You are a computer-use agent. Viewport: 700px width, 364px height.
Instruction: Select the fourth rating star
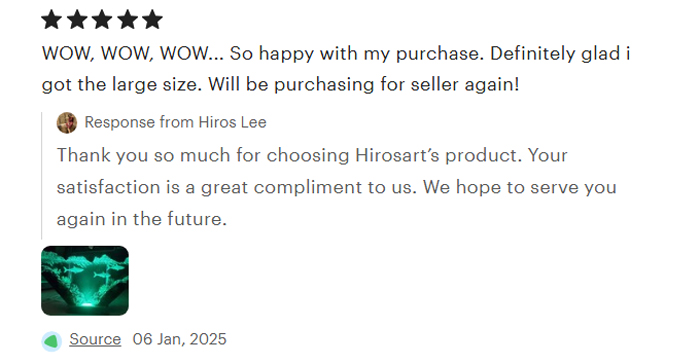[x=128, y=20]
